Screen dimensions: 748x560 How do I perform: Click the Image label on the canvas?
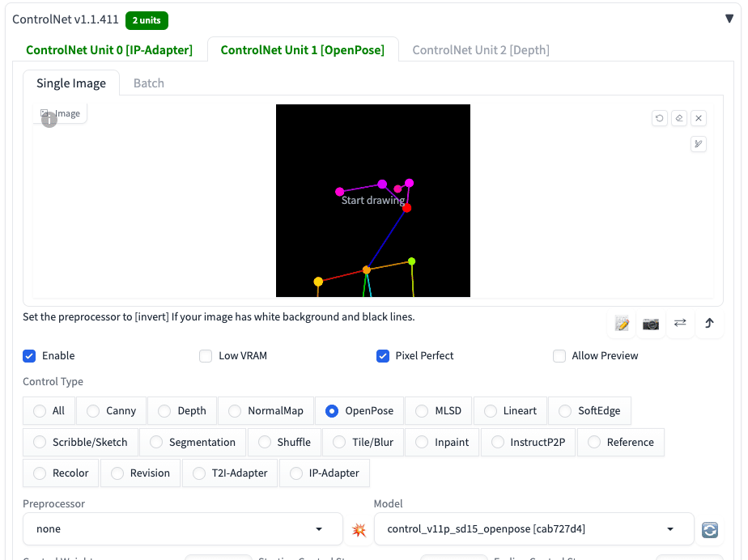(x=67, y=113)
